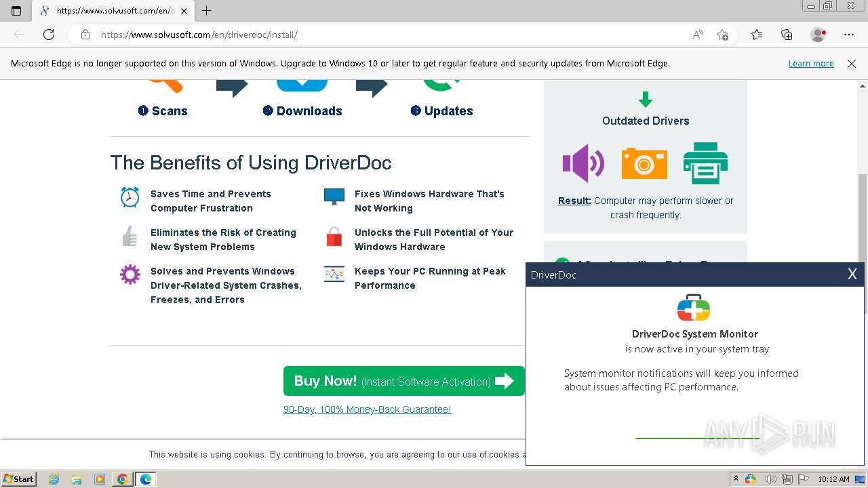
Task: Click the teal printer outdated driver icon
Action: pyautogui.click(x=705, y=163)
